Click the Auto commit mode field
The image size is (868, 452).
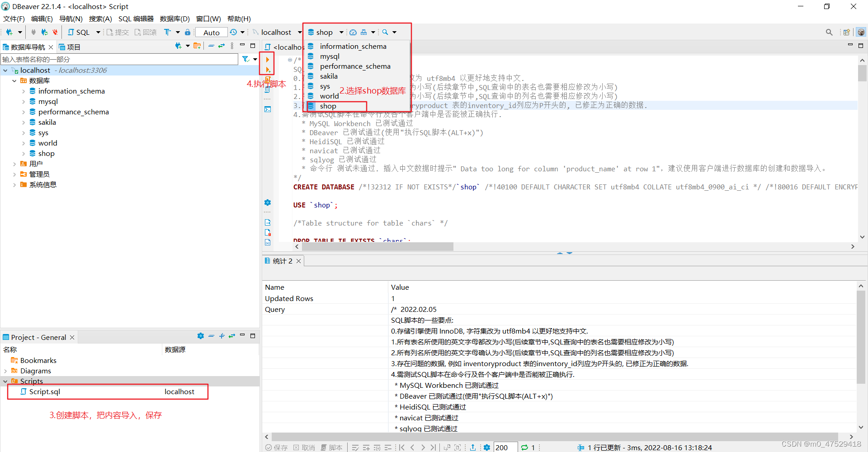coord(212,32)
